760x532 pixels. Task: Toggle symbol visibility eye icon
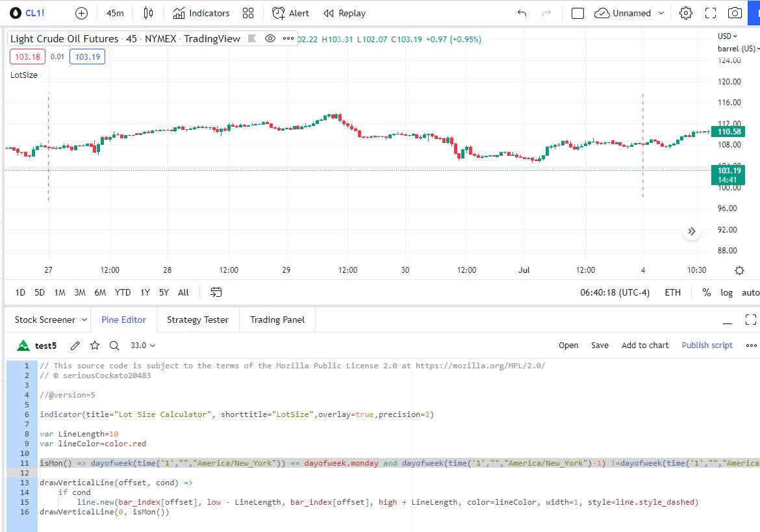tap(270, 38)
